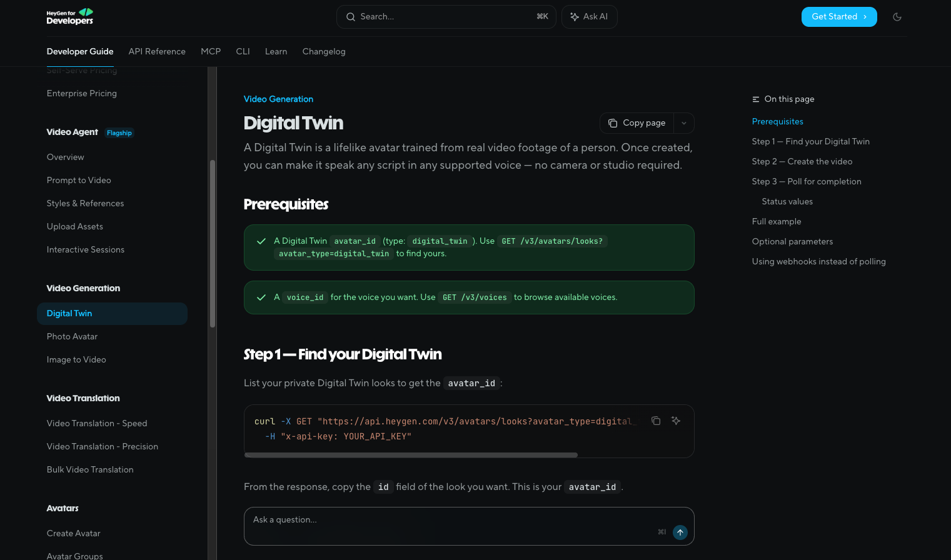The height and width of the screenshot is (560, 951).
Task: Submit the question via the circular arrow icon
Action: tap(680, 532)
